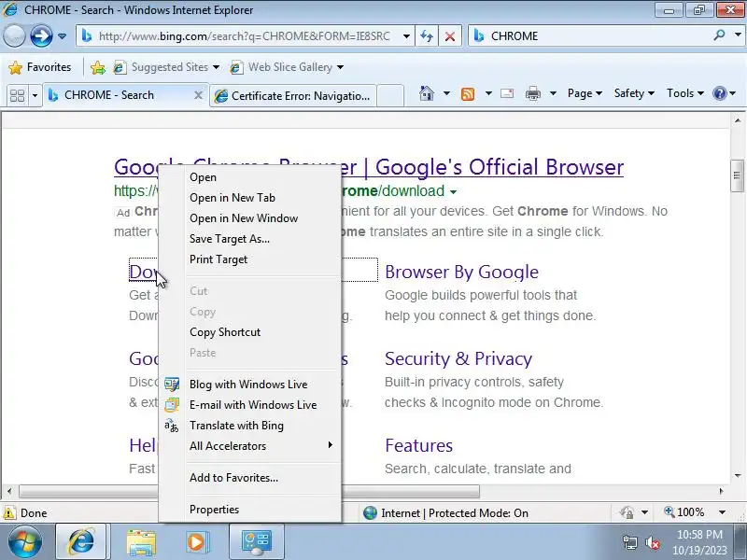Expand the address bar history dropdown

(406, 36)
